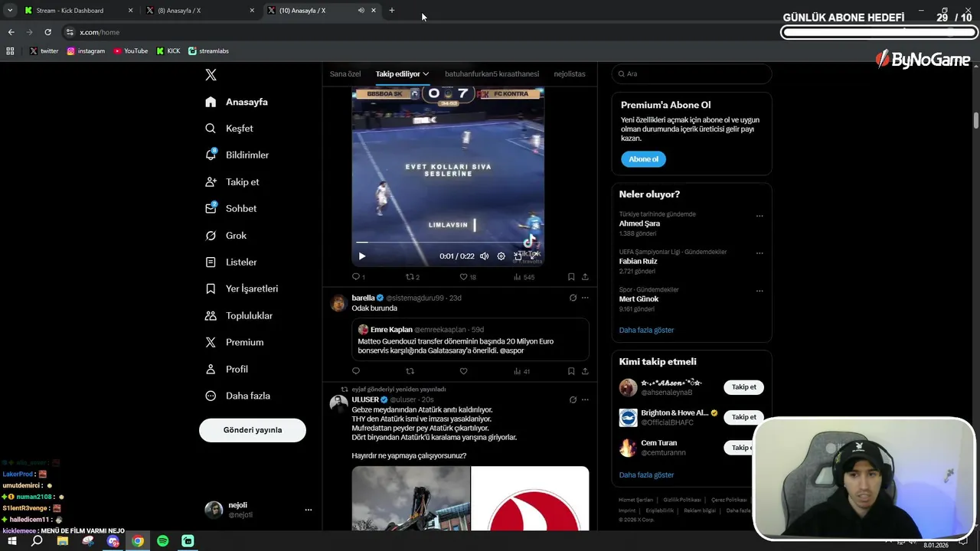The height and width of the screenshot is (551, 980).
Task: Open Listeler page
Action: tap(230, 262)
